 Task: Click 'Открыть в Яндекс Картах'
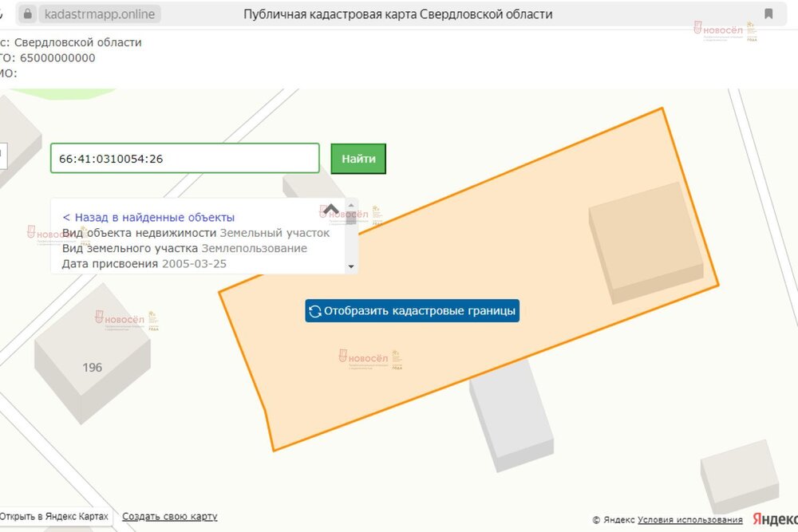54,516
